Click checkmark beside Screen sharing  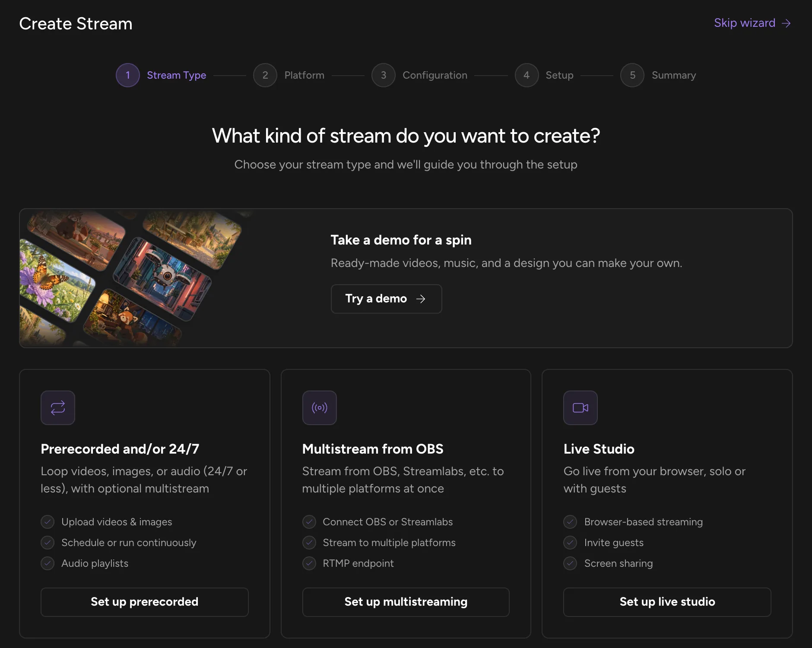coord(570,563)
